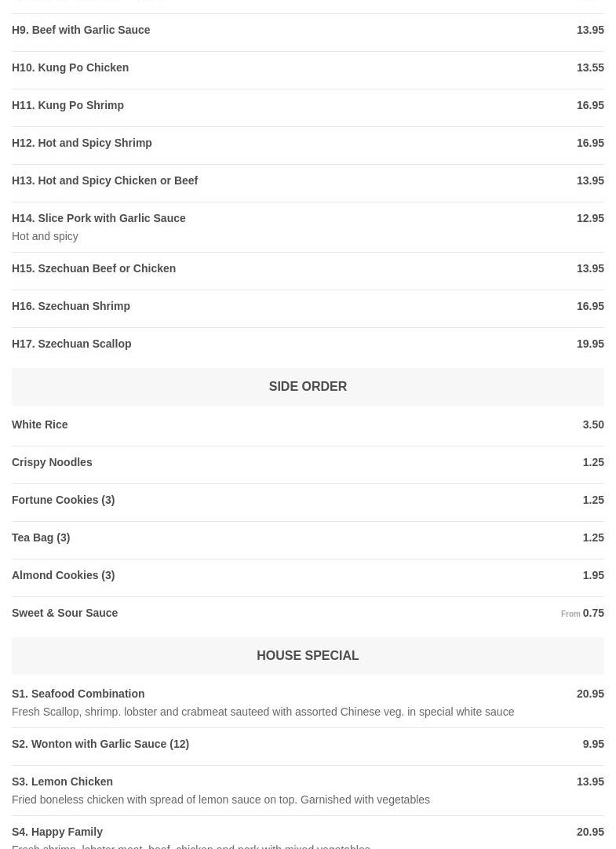Click H14. Slice Pork with Garlic Sauce
The width and height of the screenshot is (616, 849).
(99, 218)
